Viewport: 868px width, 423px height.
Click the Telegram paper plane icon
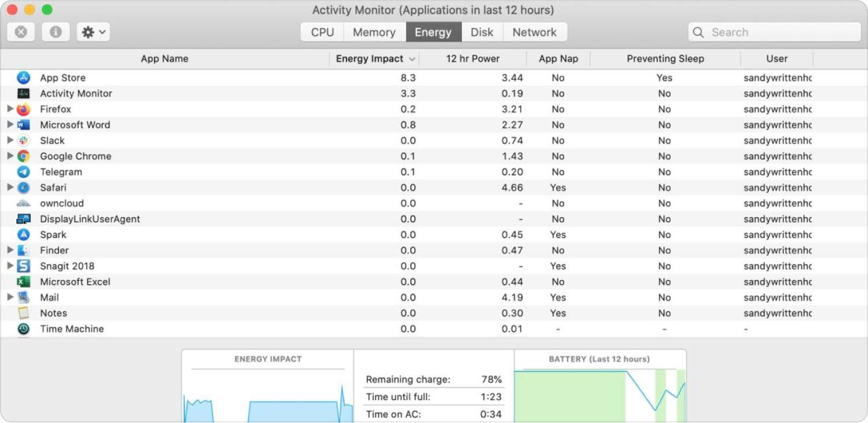pos(23,172)
